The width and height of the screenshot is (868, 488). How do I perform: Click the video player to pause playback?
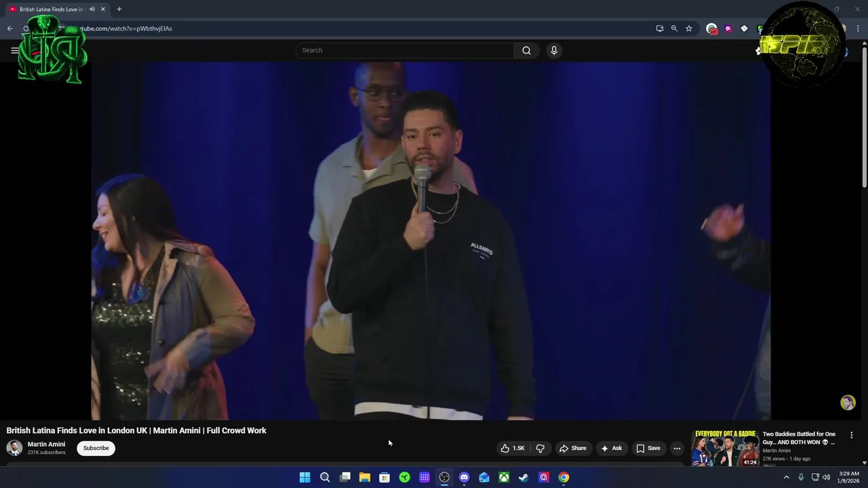[431, 241]
